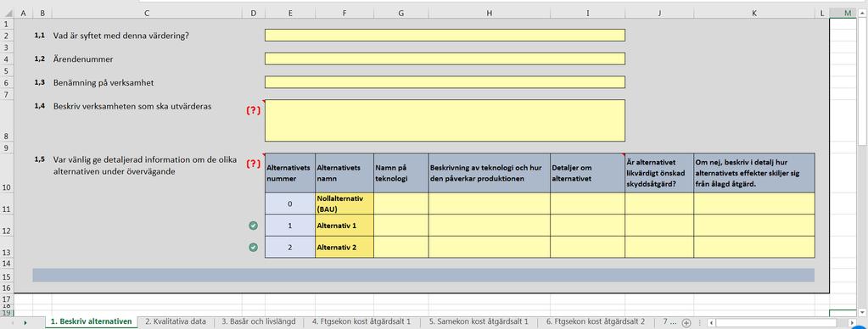
Task: Select the 'Namn på teknologi' cell for Alternativ 1
Action: tap(400, 226)
